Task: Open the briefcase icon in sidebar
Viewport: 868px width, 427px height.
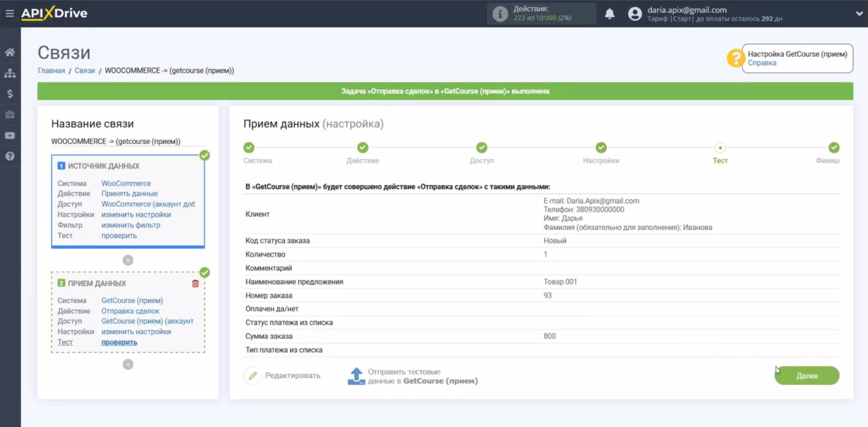Action: (x=10, y=115)
